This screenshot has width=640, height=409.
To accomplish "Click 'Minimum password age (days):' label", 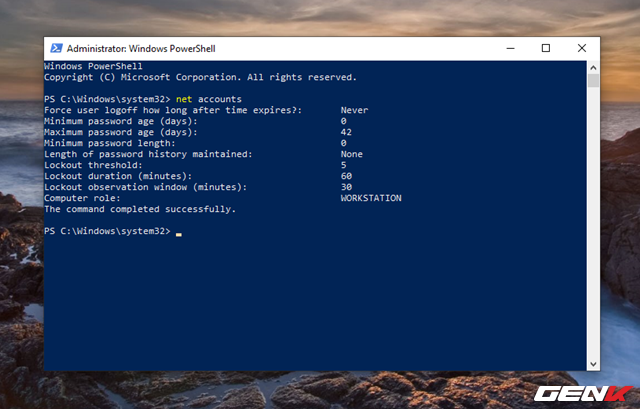I will [121, 121].
